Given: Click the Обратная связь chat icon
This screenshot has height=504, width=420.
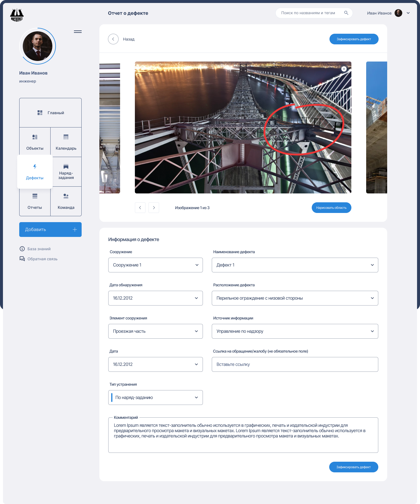Looking at the screenshot, I should point(22,259).
